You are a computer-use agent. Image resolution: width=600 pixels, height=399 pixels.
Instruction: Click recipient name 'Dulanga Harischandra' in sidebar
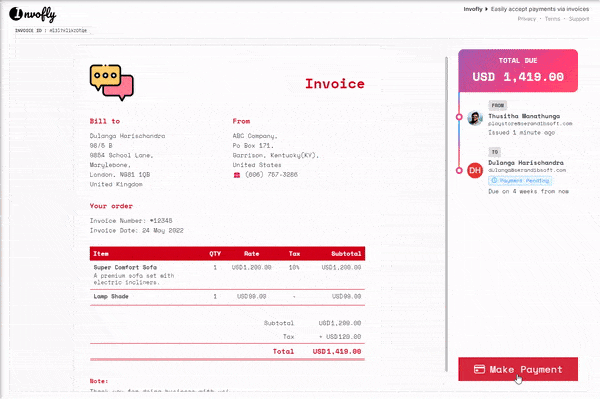[x=526, y=163]
